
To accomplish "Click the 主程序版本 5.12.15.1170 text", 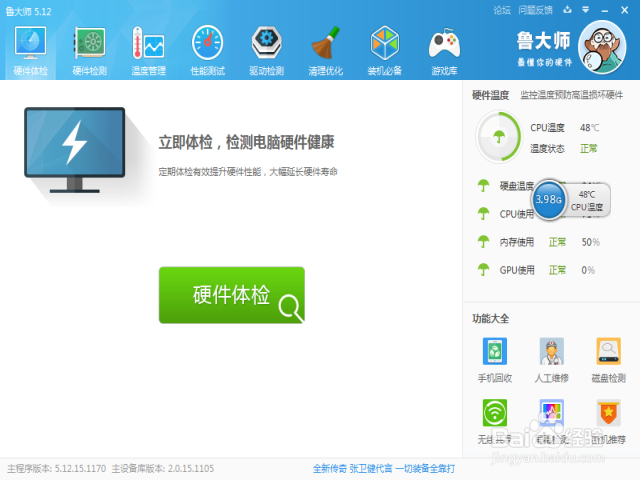I will click(56, 469).
